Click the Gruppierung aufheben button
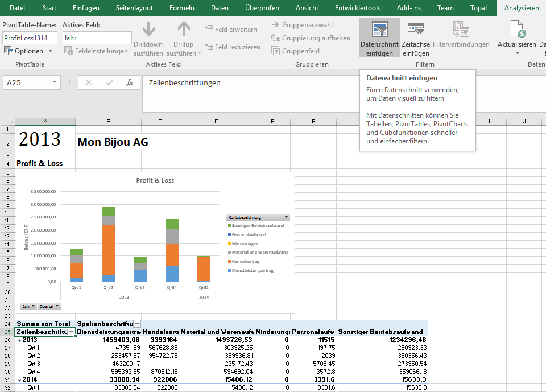546x392 pixels. [x=311, y=38]
